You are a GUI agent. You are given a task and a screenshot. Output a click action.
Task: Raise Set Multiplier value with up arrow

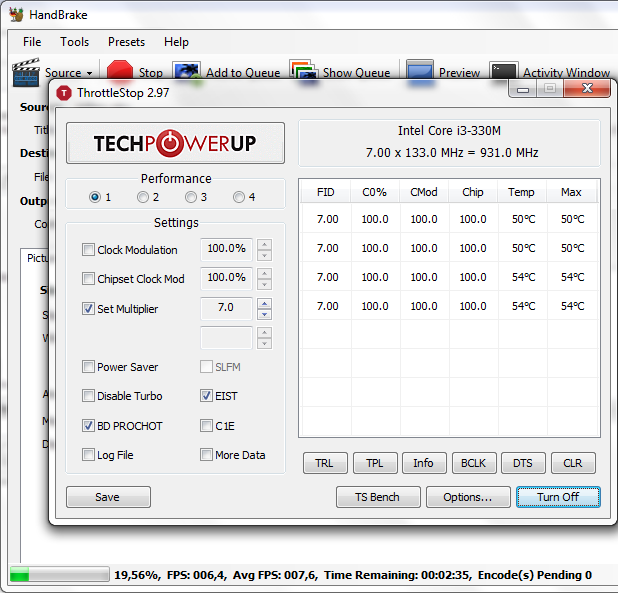(264, 304)
